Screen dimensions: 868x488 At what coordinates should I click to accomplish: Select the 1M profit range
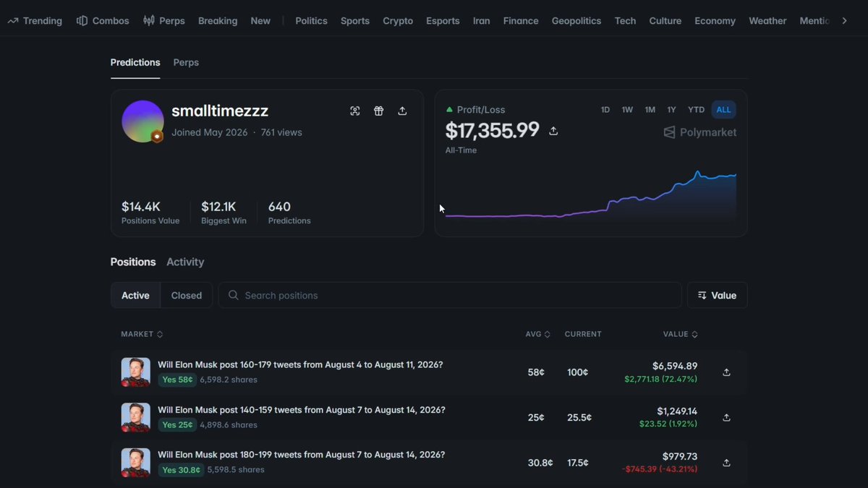(x=650, y=110)
